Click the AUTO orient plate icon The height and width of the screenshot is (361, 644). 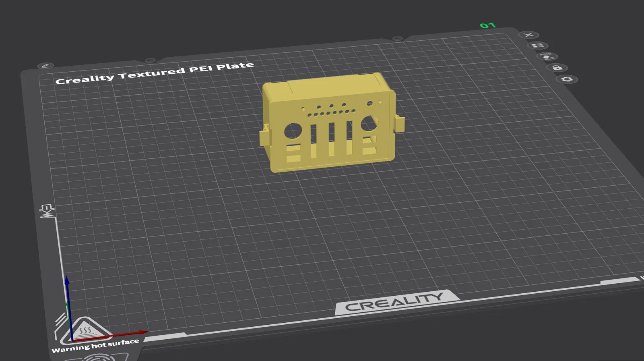click(547, 56)
